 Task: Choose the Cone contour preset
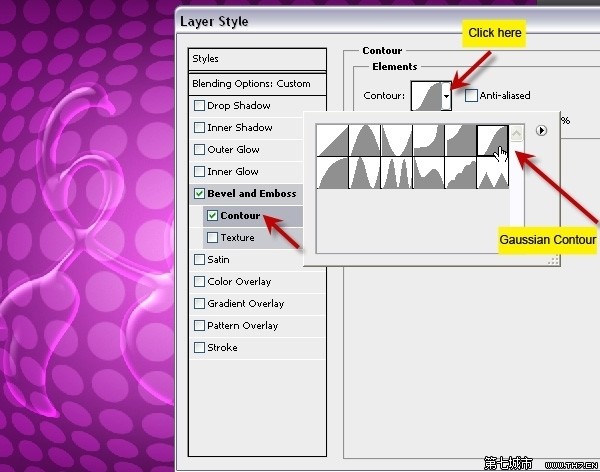[365, 141]
